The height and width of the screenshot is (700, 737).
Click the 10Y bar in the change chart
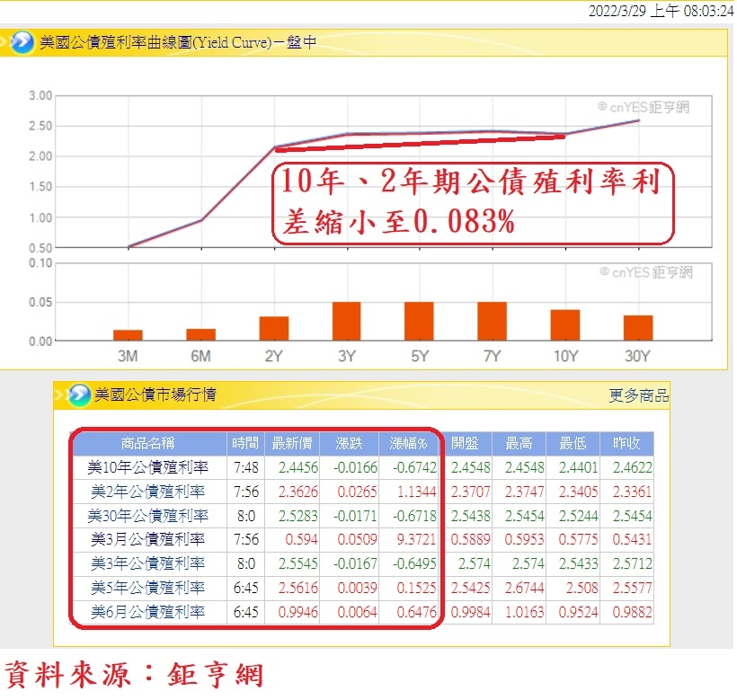pos(565,325)
